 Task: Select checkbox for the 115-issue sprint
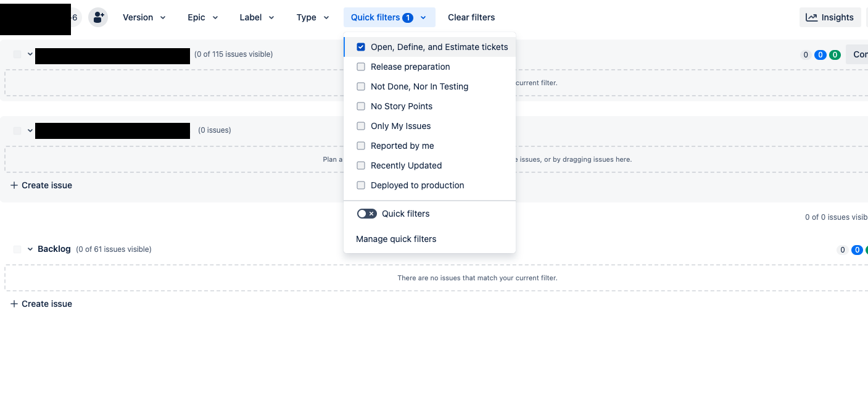pos(17,54)
